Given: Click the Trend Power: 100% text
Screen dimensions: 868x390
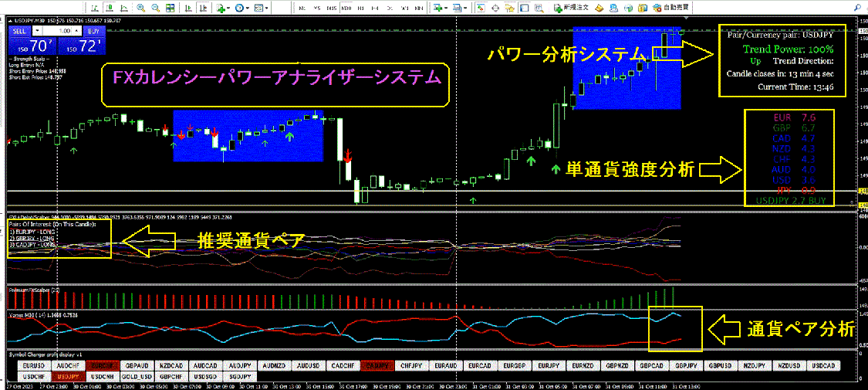Looking at the screenshot, I should (x=789, y=49).
